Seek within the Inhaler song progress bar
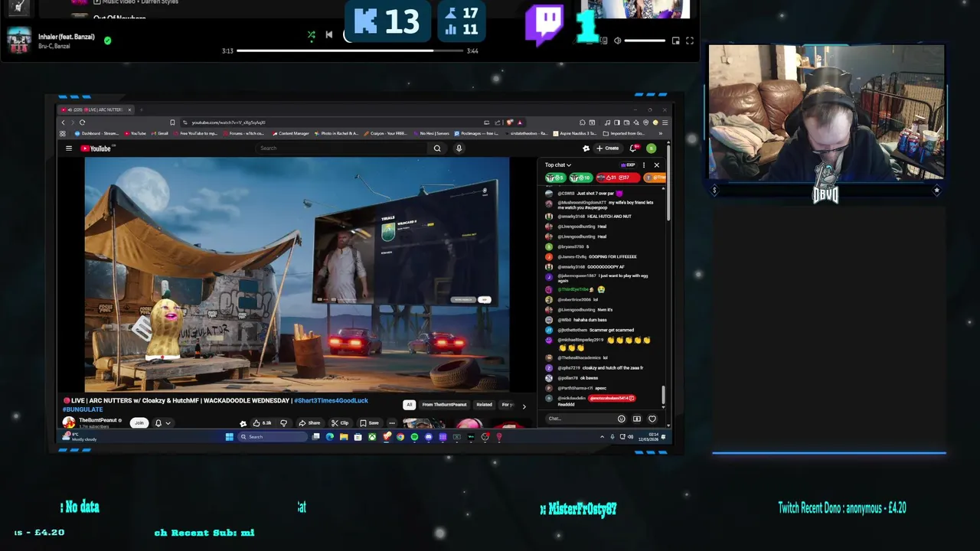Viewport: 980px width, 551px height. (349, 51)
